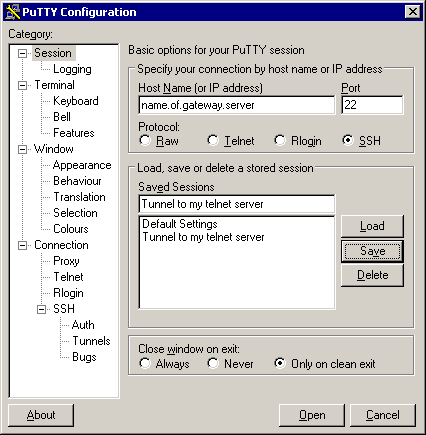426x435 pixels.
Task: Set close window on exit to Always
Action: coord(145,363)
